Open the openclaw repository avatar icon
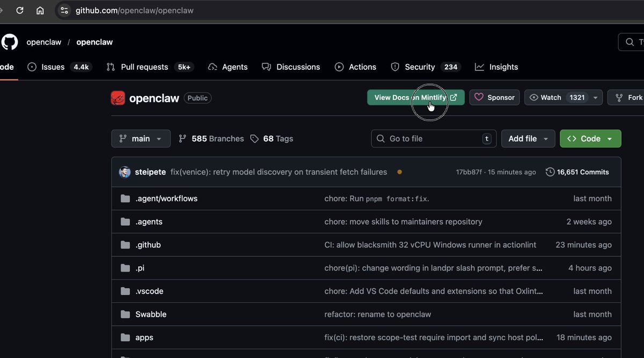 coord(118,98)
